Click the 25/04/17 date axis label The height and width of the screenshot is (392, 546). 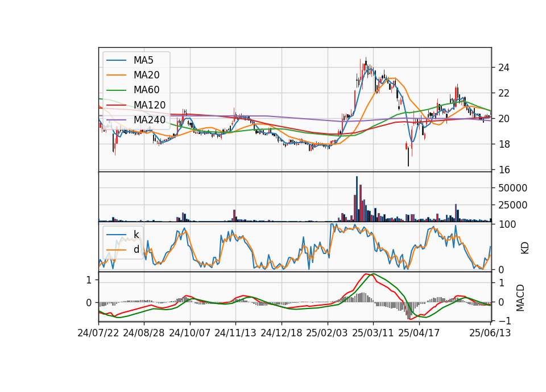[419, 333]
